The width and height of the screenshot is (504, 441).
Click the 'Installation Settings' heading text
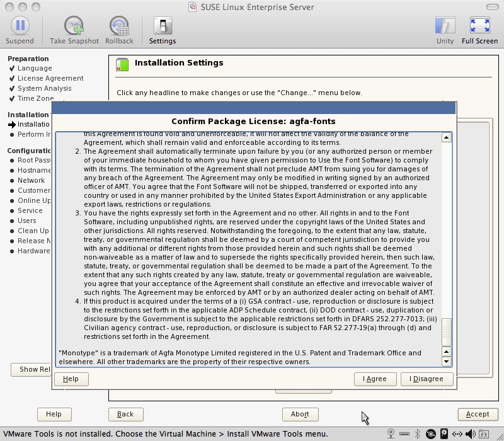pyautogui.click(x=179, y=62)
